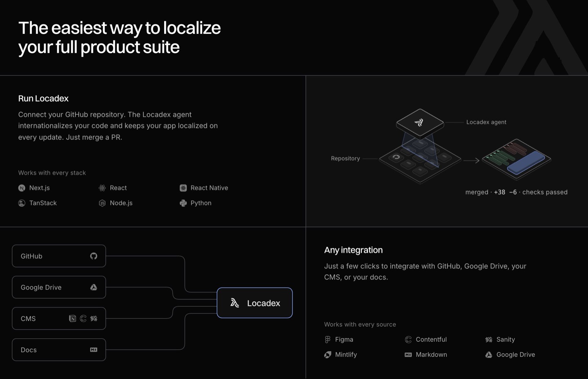This screenshot has width=588, height=379.
Task: Click the 'Locadex agent' diagram label
Action: (486, 122)
